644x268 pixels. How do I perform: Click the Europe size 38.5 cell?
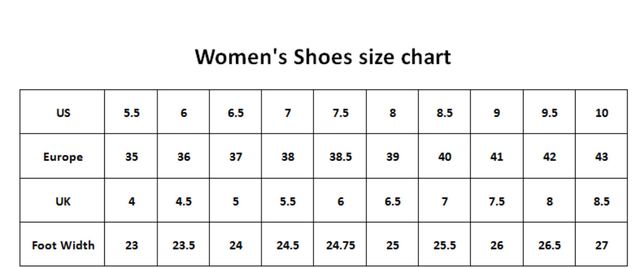pos(340,157)
